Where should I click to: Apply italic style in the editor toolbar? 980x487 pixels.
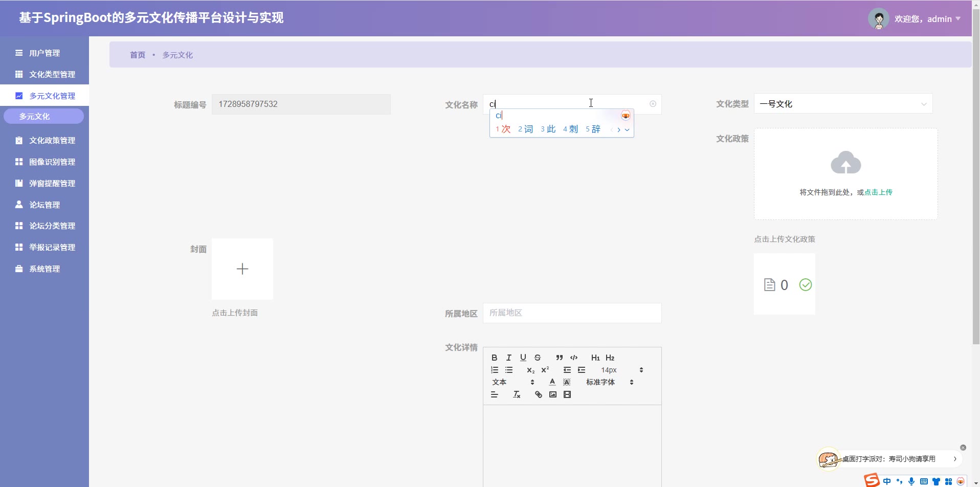tap(508, 358)
